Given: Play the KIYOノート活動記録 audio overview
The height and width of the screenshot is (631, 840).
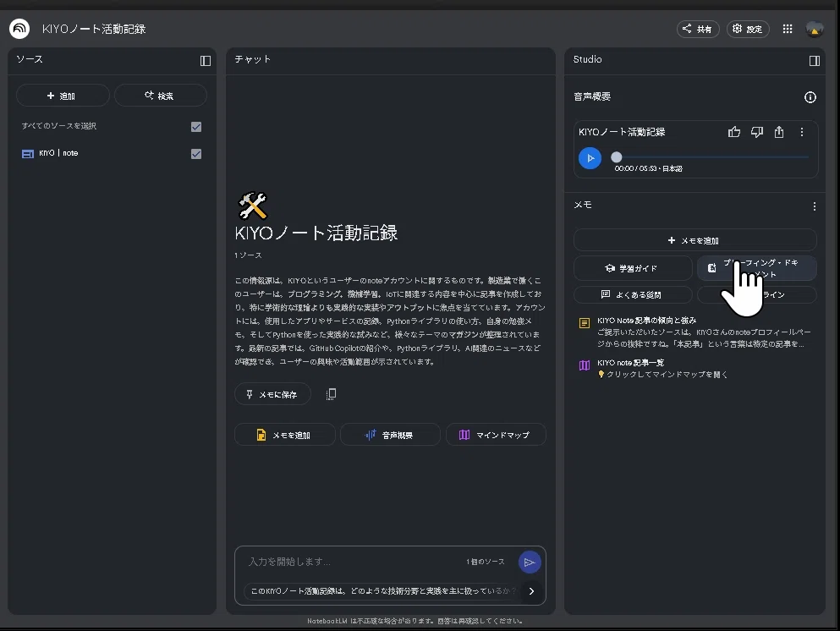Looking at the screenshot, I should (x=590, y=158).
